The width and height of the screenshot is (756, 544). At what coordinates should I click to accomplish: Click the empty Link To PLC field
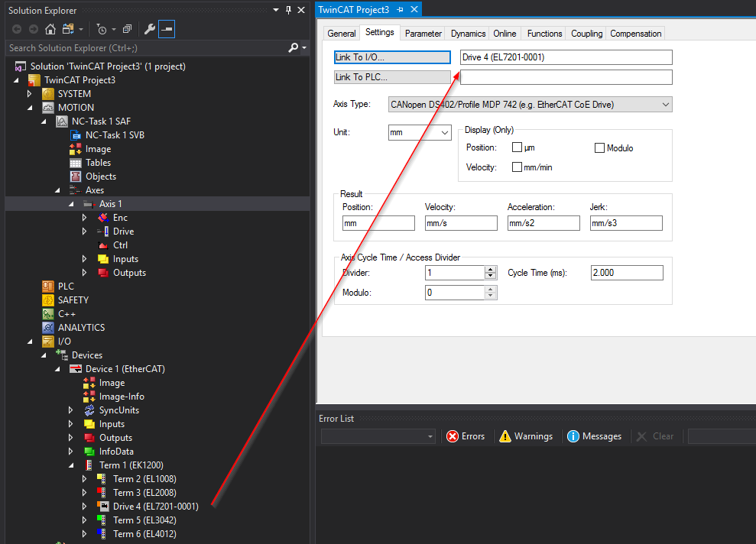coord(566,77)
